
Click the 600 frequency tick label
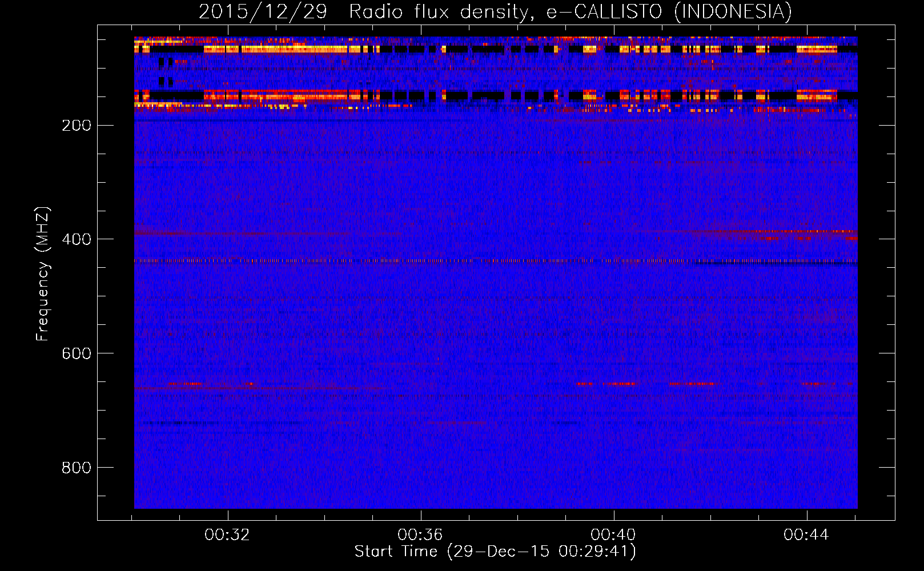tap(77, 353)
